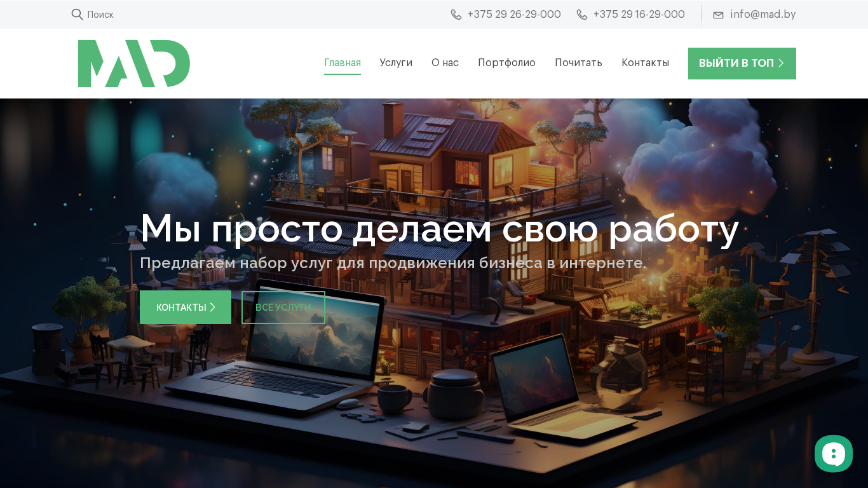This screenshot has width=868, height=488.
Task: Call number +375 29 16-29-000
Action: pyautogui.click(x=639, y=14)
